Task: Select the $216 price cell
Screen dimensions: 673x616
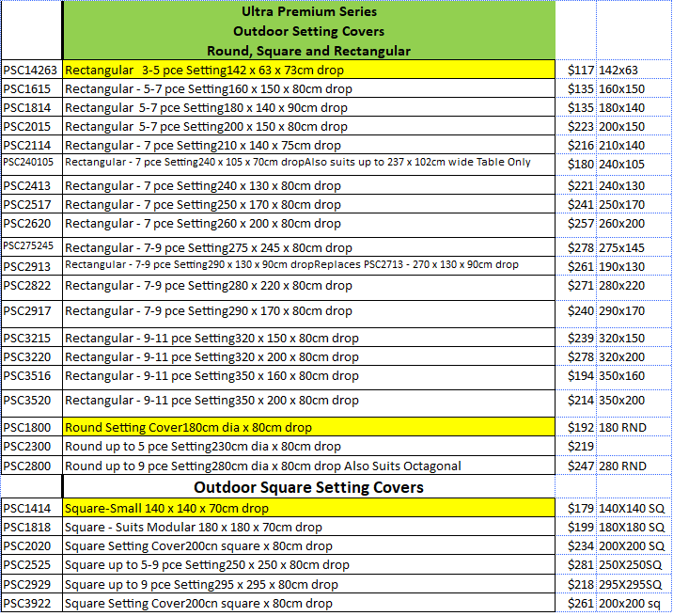Action: pos(576,145)
